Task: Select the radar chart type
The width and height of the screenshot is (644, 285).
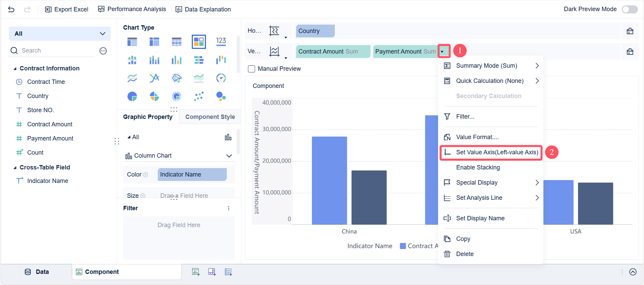Action: (177, 78)
